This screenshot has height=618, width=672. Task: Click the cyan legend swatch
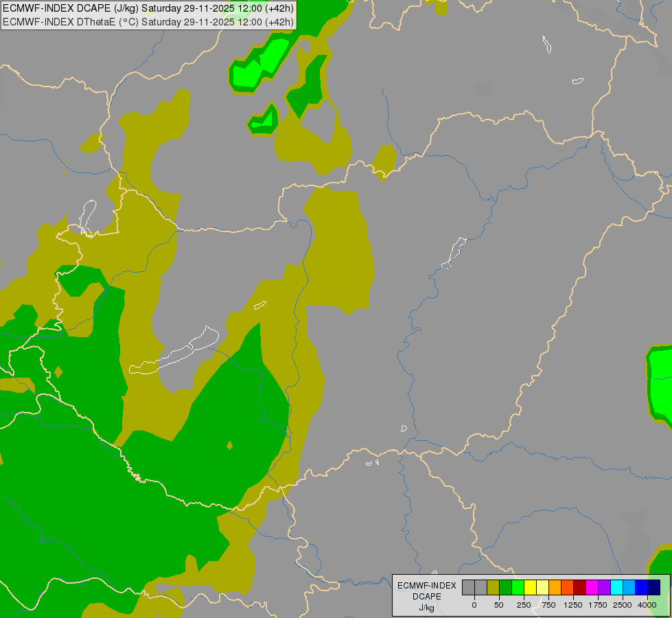point(616,587)
